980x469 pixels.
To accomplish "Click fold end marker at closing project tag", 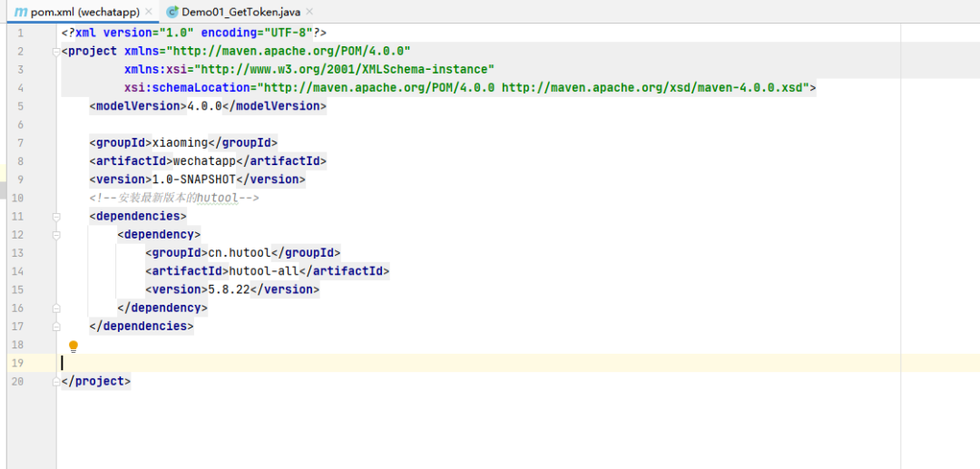I will (x=56, y=381).
